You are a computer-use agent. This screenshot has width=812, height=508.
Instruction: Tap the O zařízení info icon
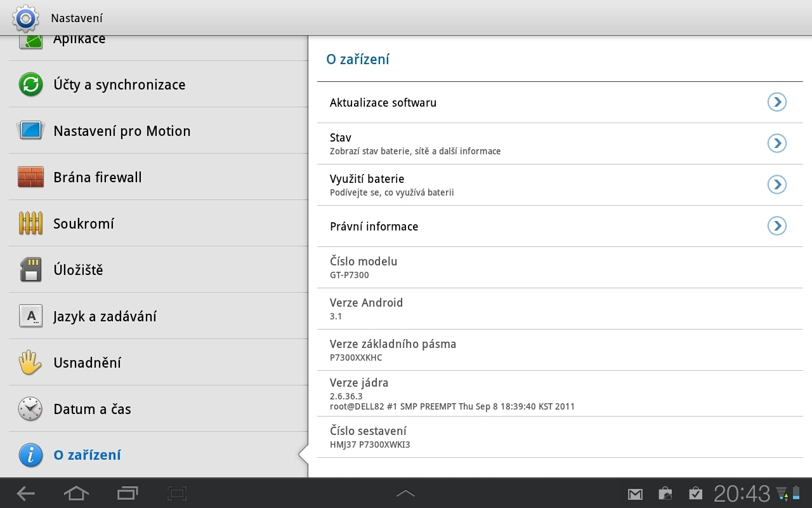point(30,455)
